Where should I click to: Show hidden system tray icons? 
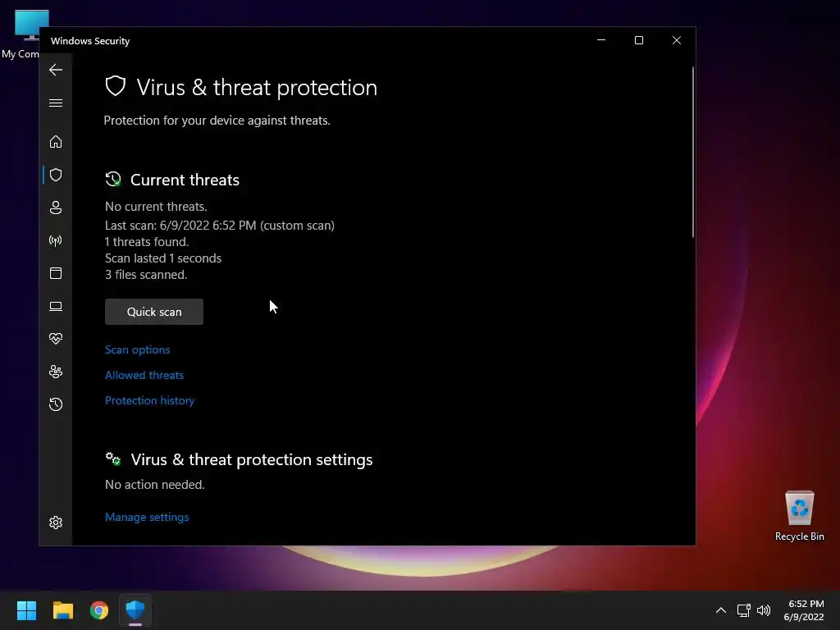(721, 610)
